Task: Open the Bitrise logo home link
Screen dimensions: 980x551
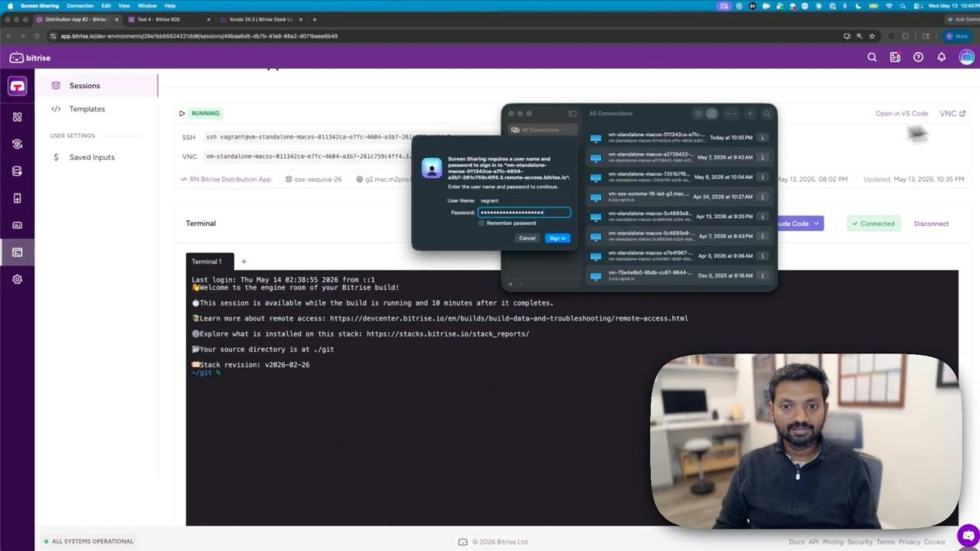Action: [x=30, y=57]
